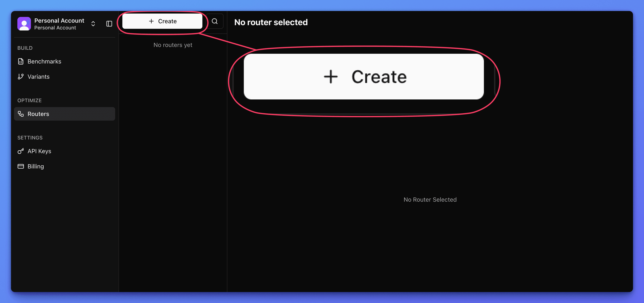
Task: Click the Variants branch icon
Action: pos(21,77)
